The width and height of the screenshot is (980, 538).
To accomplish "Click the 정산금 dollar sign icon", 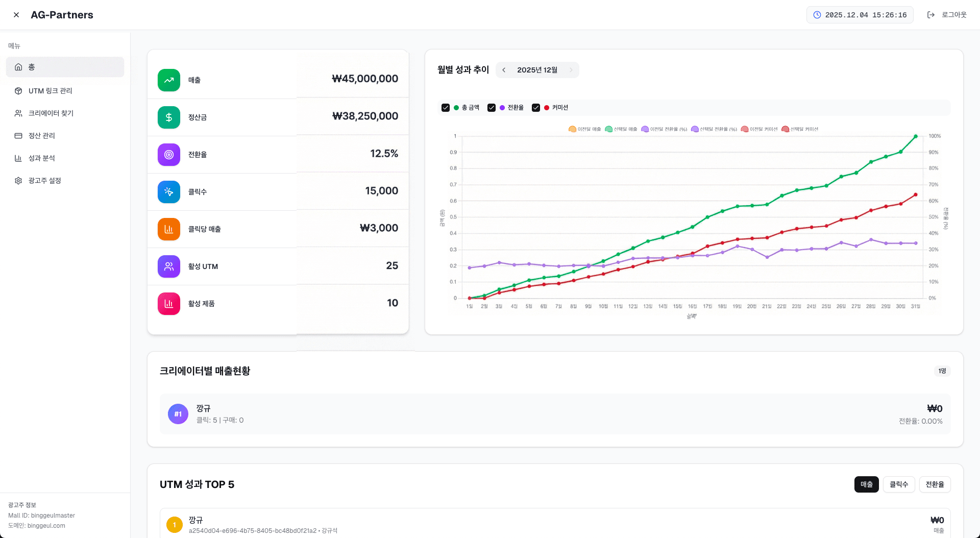I will click(x=169, y=117).
